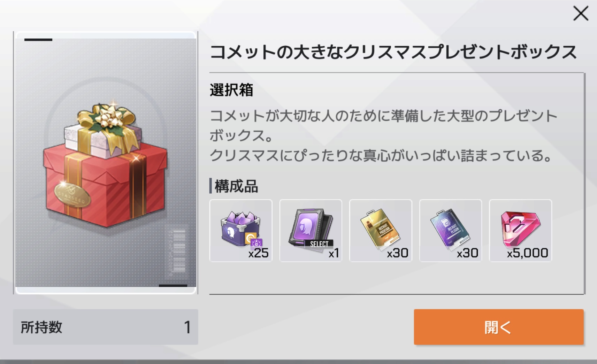
Task: Click the Christmas present box card thumbnail
Action: (x=106, y=163)
